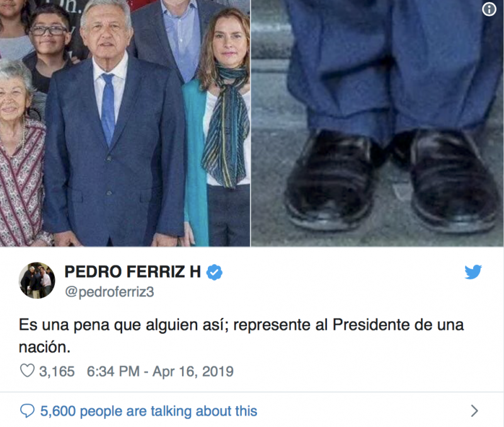Click the 3,165 likes count

(57, 371)
